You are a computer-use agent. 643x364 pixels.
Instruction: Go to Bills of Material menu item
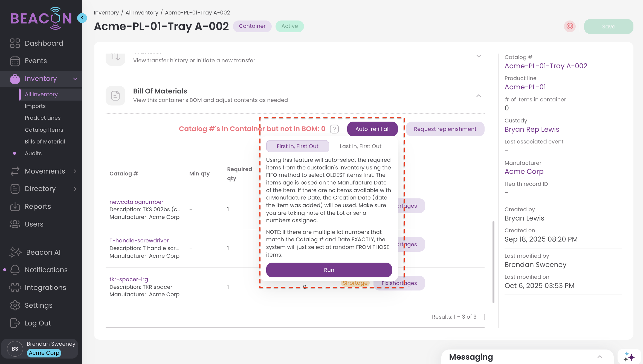(x=45, y=142)
